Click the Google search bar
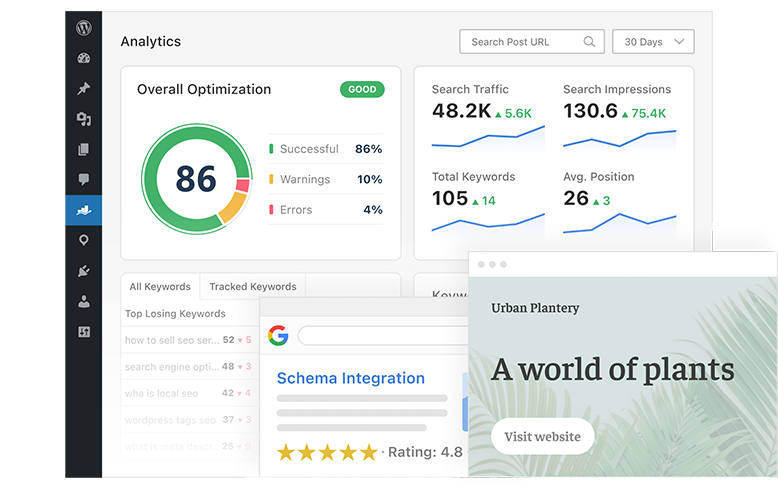The width and height of the screenshot is (778, 500). coord(383,336)
